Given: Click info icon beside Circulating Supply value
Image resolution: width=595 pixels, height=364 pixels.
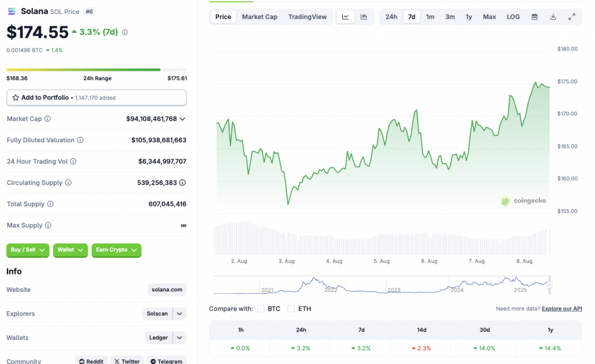Looking at the screenshot, I should pos(182,183).
